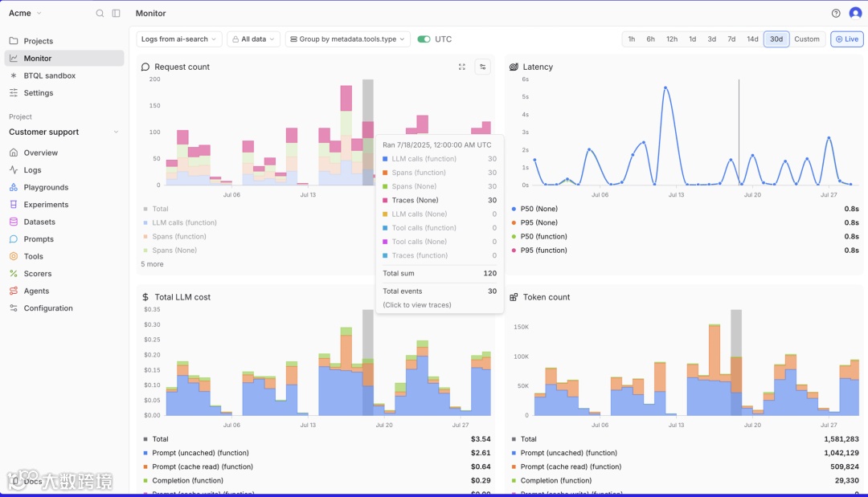
Task: Click the Custom time range button
Action: (807, 39)
